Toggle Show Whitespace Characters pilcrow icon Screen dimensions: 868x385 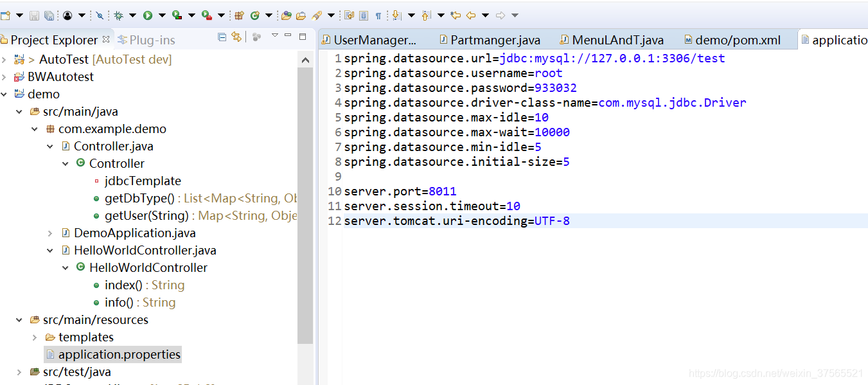pyautogui.click(x=378, y=15)
